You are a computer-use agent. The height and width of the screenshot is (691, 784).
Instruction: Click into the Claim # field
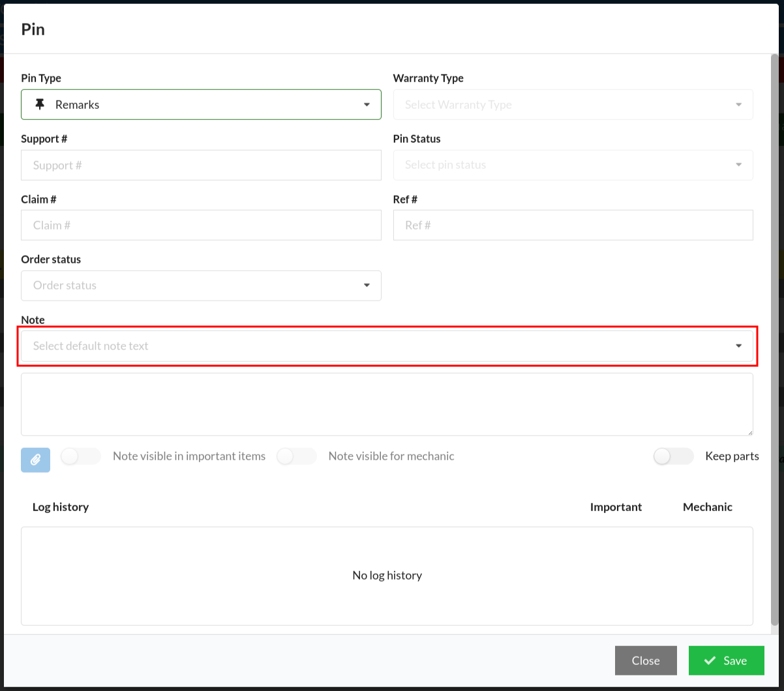point(201,226)
